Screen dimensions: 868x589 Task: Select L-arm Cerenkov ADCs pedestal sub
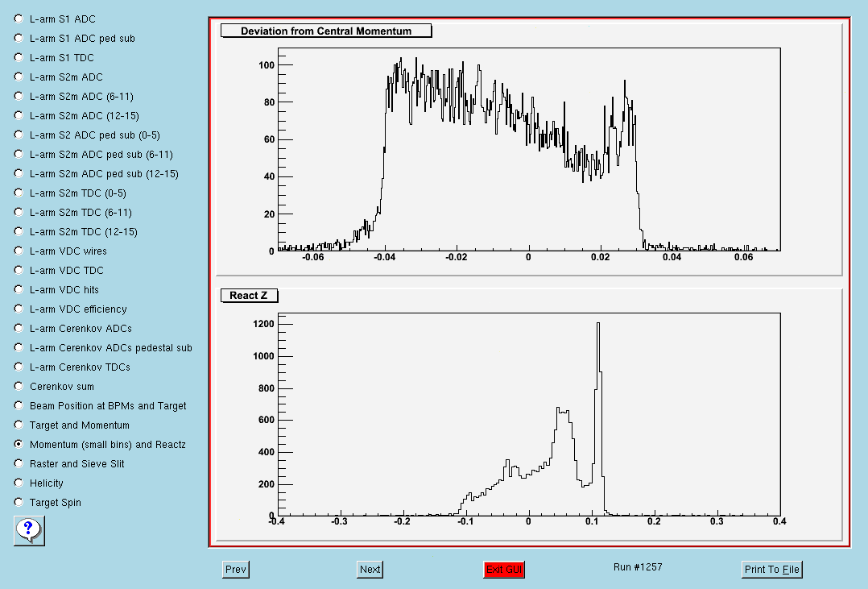19,348
